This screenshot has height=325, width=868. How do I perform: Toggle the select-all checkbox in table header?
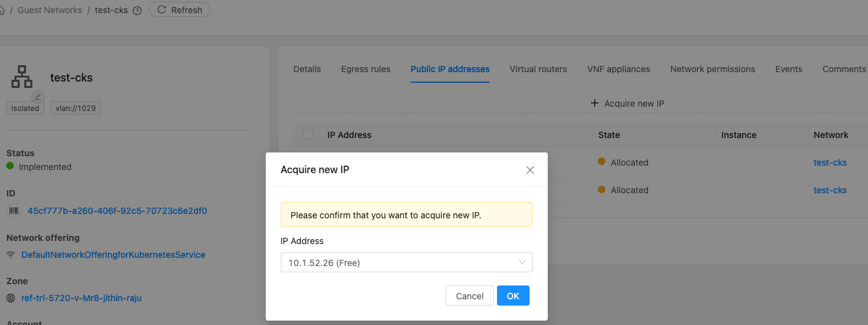308,134
